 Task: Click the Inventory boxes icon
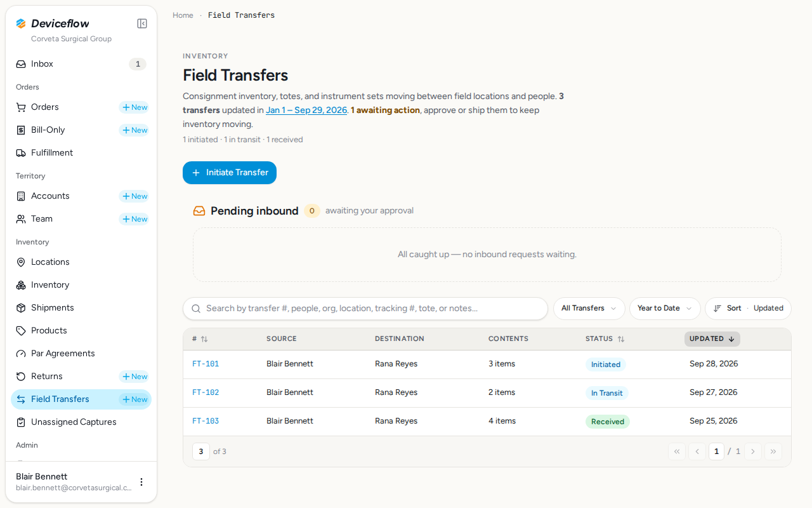coord(21,285)
